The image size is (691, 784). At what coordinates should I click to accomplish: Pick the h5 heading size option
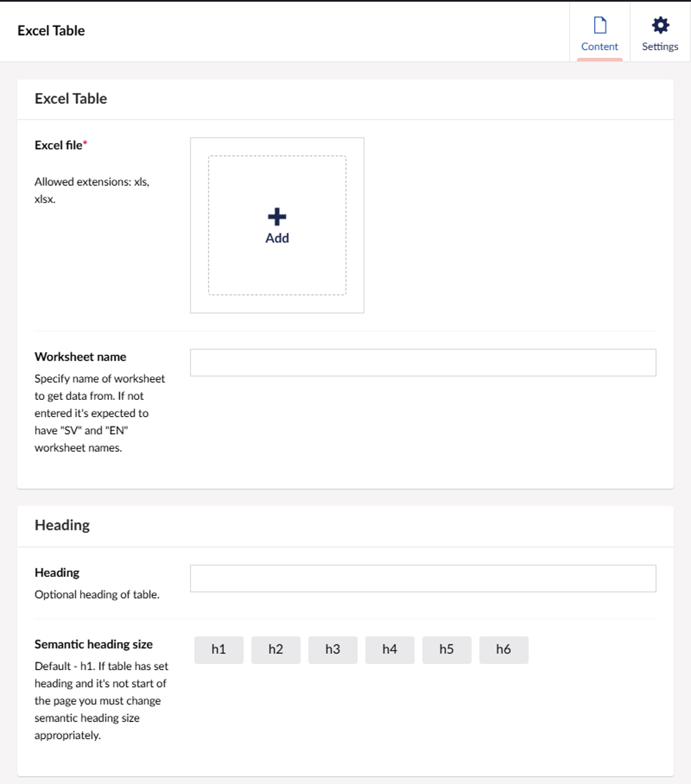(447, 649)
